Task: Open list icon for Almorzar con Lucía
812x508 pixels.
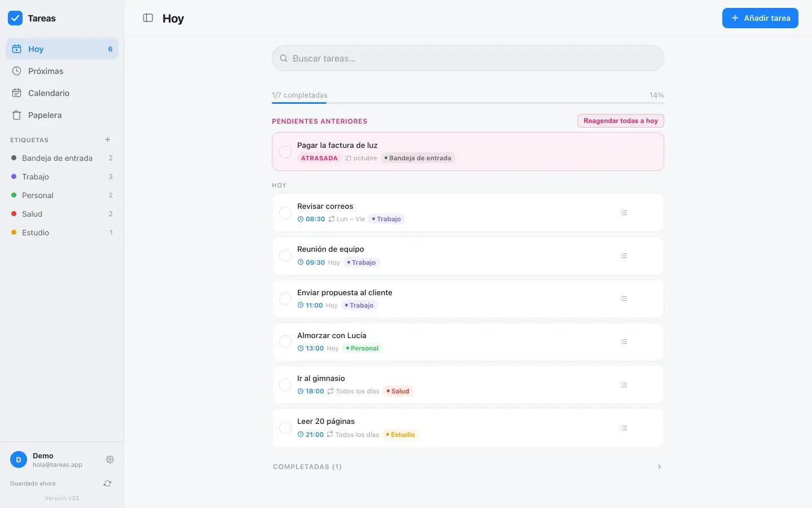Action: tap(624, 341)
